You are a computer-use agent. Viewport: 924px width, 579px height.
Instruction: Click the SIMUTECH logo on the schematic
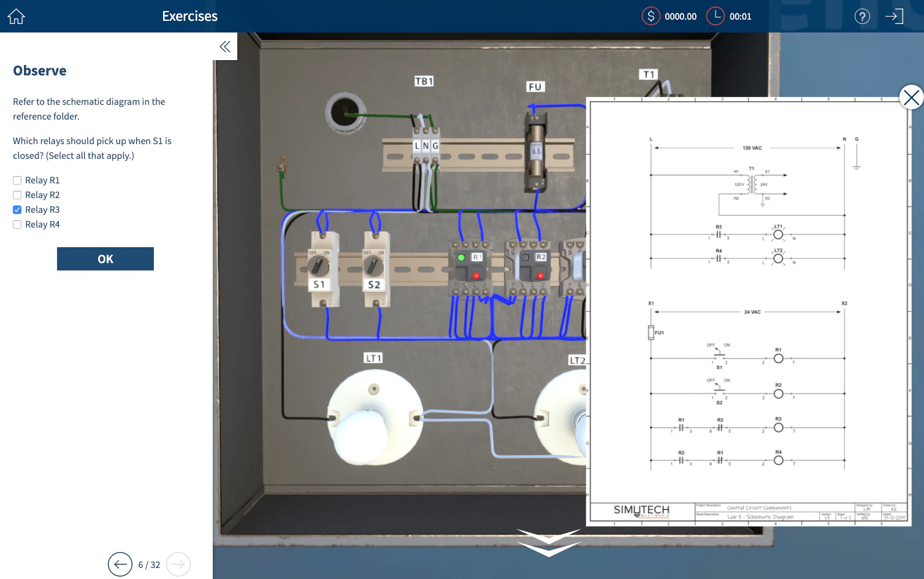coord(640,511)
